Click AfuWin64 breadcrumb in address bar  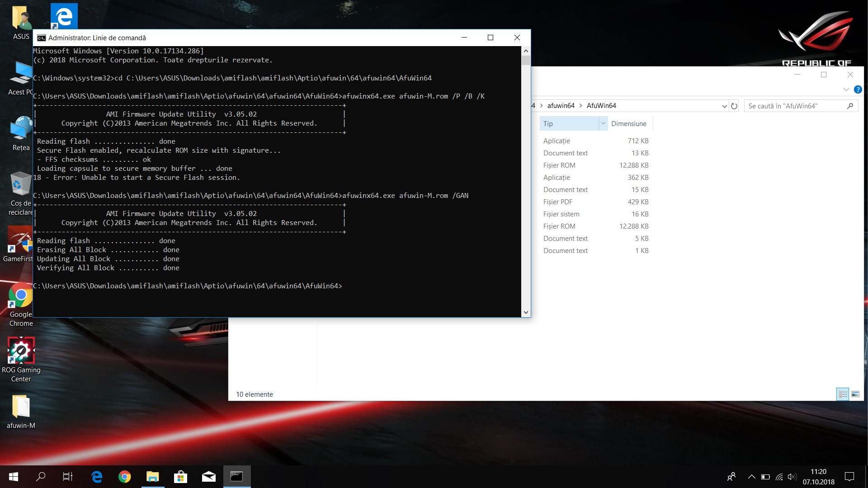[601, 106]
